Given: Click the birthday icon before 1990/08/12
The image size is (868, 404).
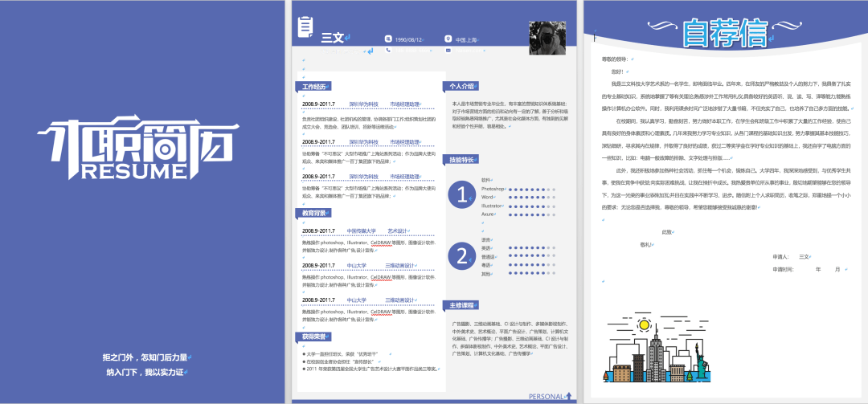Looking at the screenshot, I should (388, 39).
